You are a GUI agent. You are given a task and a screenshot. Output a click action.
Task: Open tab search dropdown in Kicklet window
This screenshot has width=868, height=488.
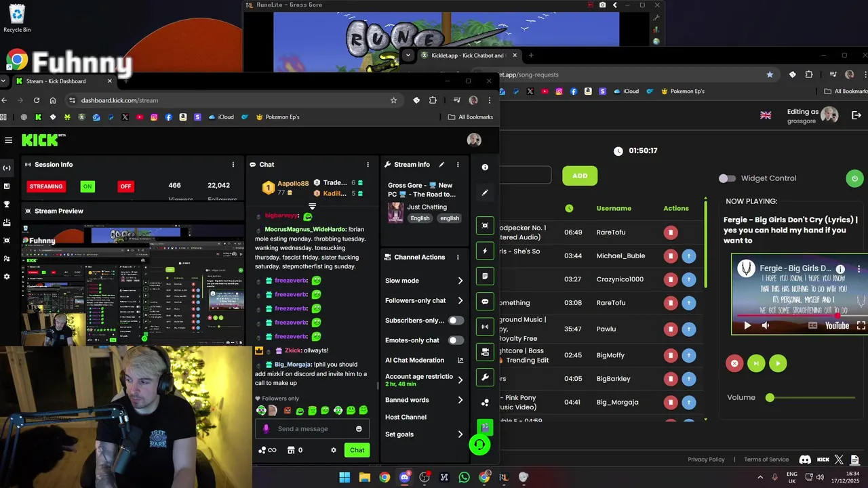point(408,55)
